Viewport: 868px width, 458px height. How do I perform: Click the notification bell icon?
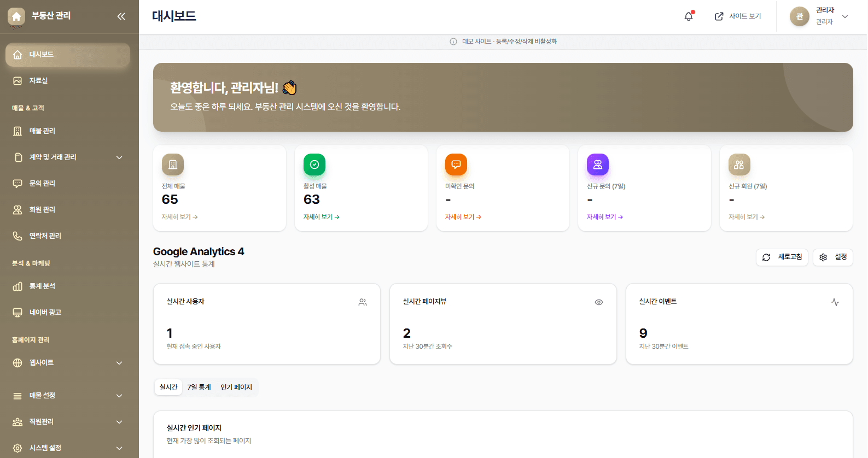pos(689,16)
